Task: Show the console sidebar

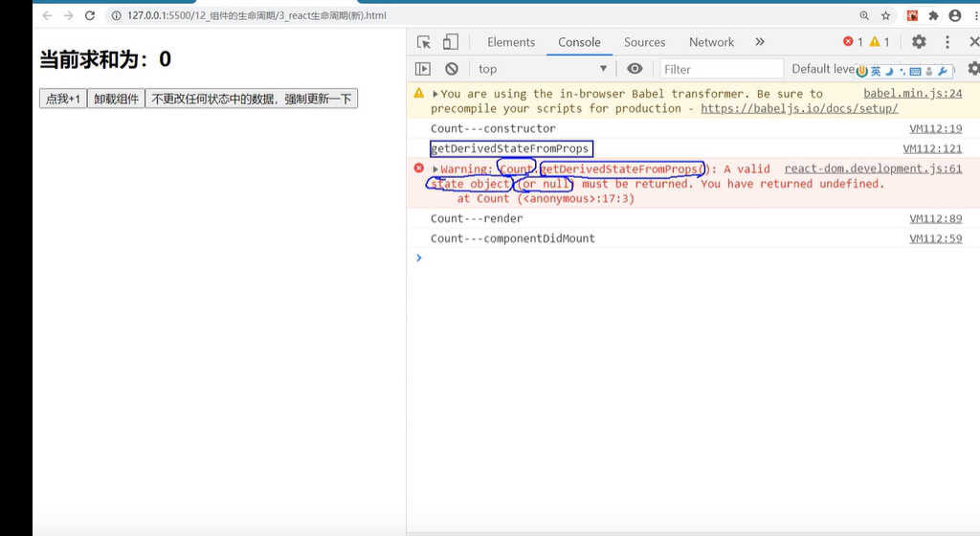Action: [423, 69]
